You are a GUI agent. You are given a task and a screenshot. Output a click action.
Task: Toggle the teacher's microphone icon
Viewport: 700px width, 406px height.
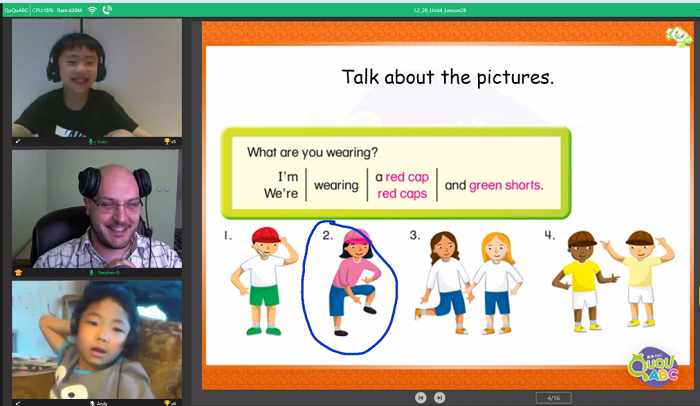click(x=91, y=272)
